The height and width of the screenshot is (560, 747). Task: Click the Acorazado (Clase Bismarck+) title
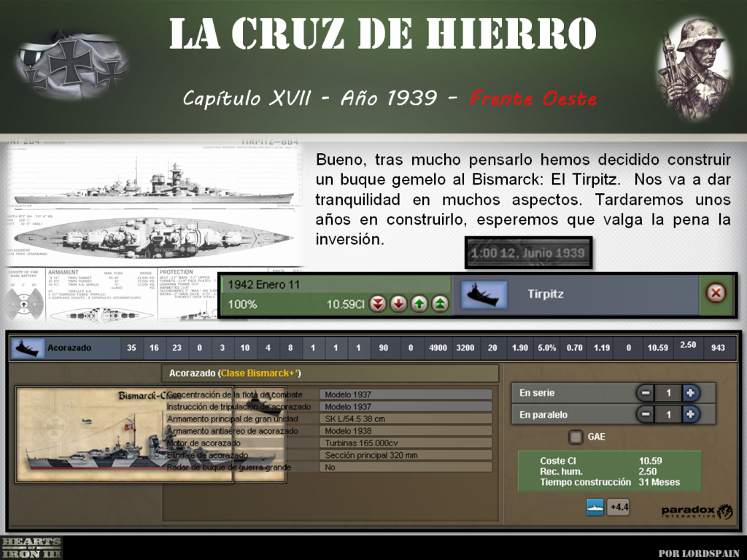click(235, 373)
